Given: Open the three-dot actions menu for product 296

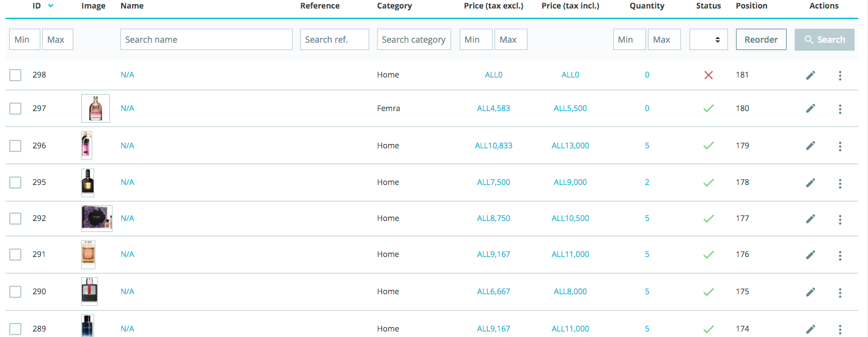Looking at the screenshot, I should point(840,146).
